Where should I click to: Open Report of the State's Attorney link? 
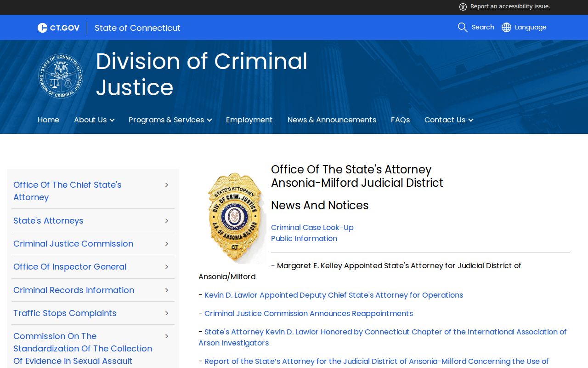click(377, 362)
